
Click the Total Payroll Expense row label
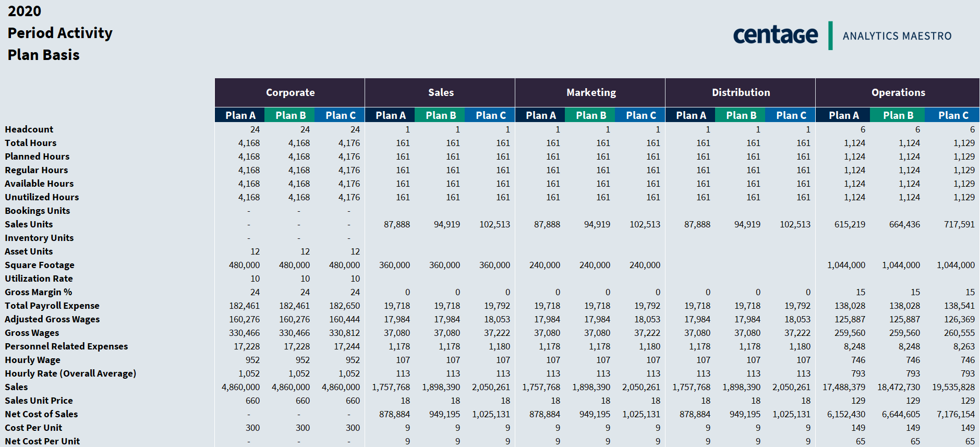52,306
